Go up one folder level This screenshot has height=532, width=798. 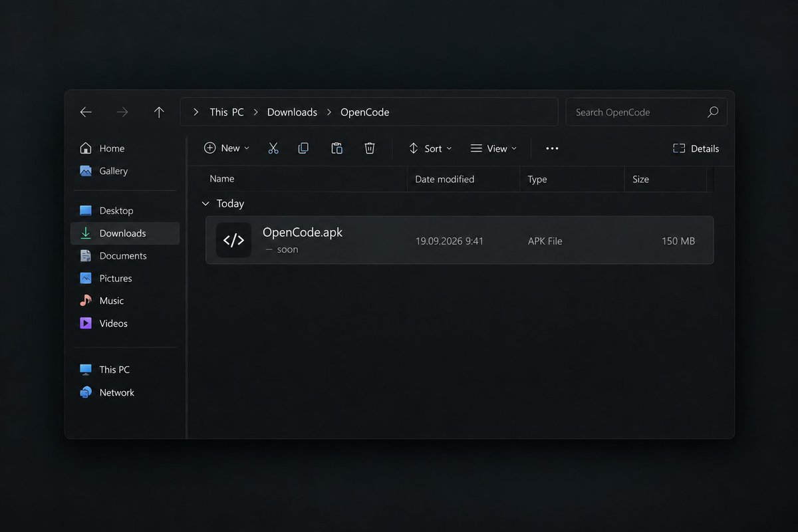pyautogui.click(x=159, y=112)
